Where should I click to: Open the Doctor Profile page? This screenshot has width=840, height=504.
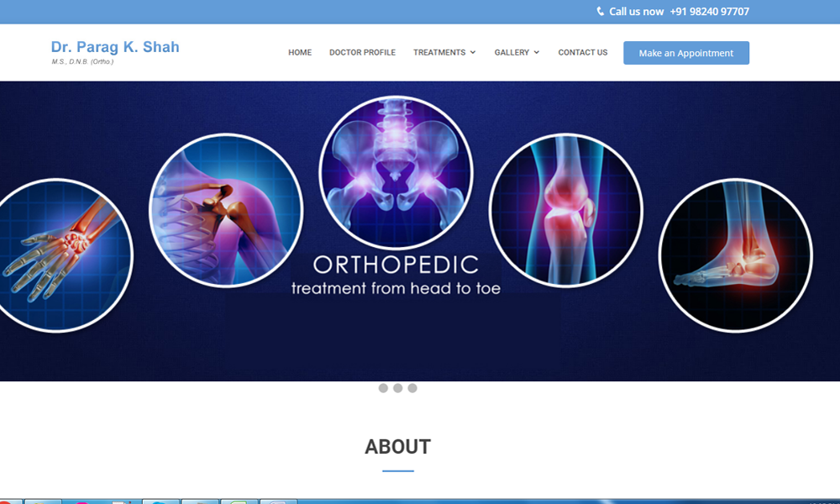coord(362,52)
